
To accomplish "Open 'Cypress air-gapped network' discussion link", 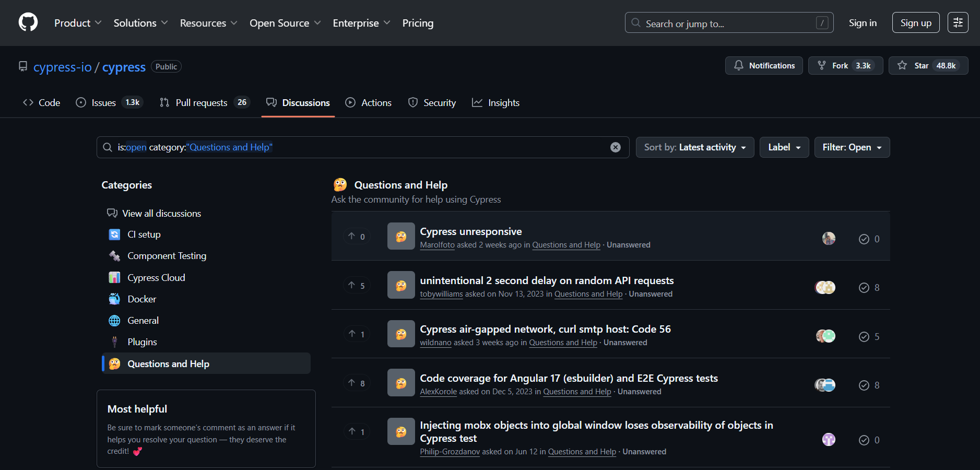I will tap(545, 329).
